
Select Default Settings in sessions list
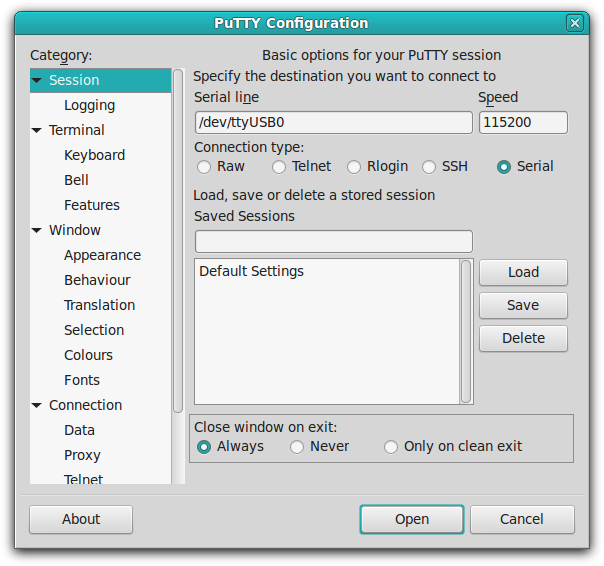[327, 271]
